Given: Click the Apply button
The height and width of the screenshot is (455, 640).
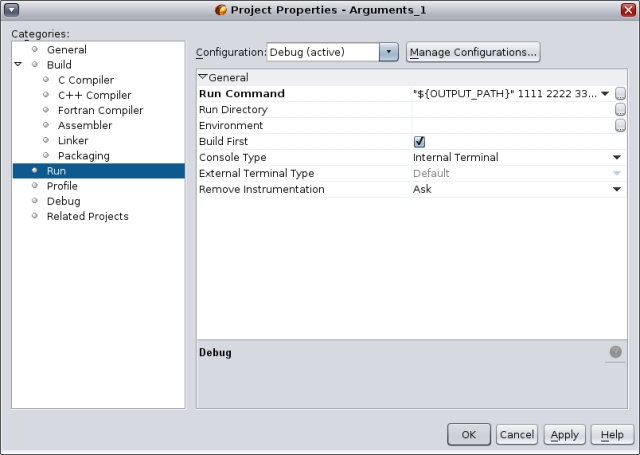Looking at the screenshot, I should click(564, 435).
